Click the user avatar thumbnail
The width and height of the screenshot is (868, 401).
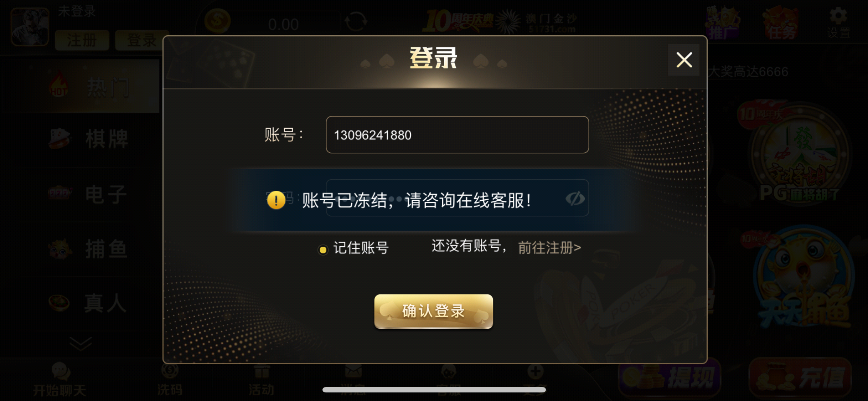coord(30,27)
